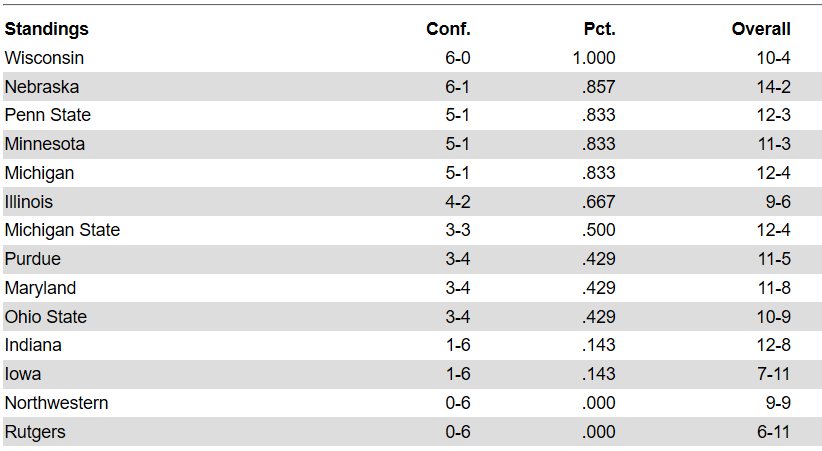The image size is (822, 451).
Task: Click the Overall column header
Action: point(761,29)
